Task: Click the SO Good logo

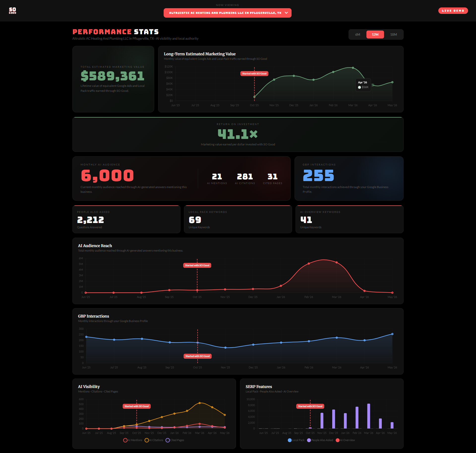Action: 12,10
